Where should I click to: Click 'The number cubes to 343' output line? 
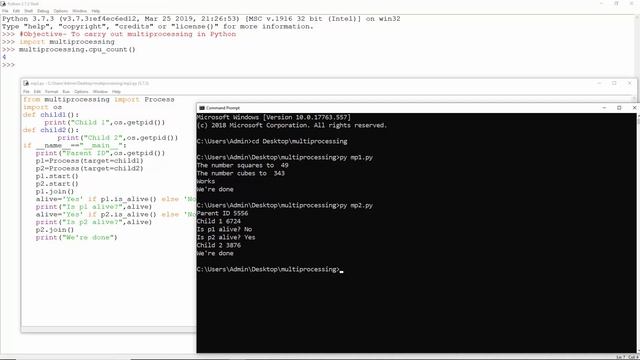coord(240,173)
